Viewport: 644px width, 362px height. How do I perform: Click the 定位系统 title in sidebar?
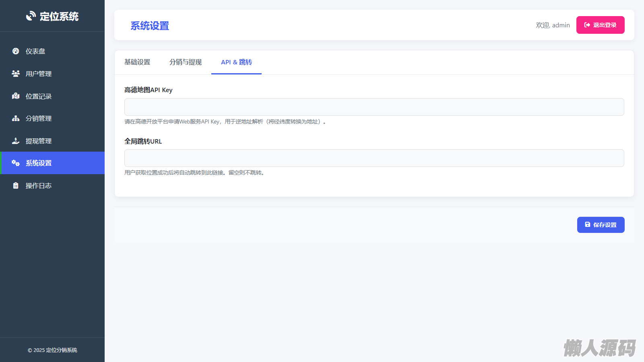point(59,16)
